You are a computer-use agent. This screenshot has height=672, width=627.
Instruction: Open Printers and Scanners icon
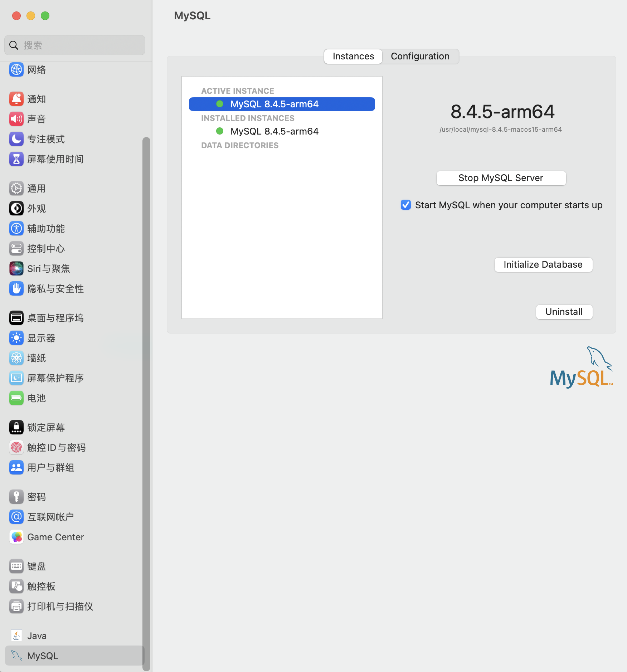pyautogui.click(x=16, y=606)
